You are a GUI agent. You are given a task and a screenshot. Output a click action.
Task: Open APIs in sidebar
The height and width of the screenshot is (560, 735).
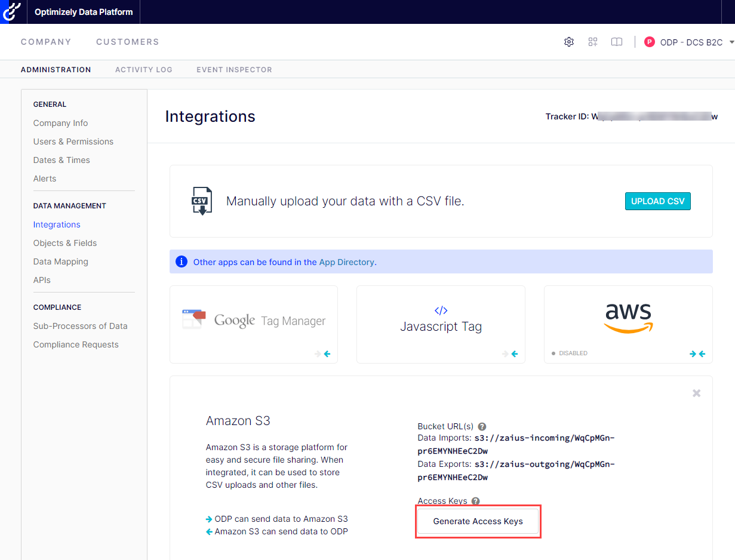click(x=42, y=280)
